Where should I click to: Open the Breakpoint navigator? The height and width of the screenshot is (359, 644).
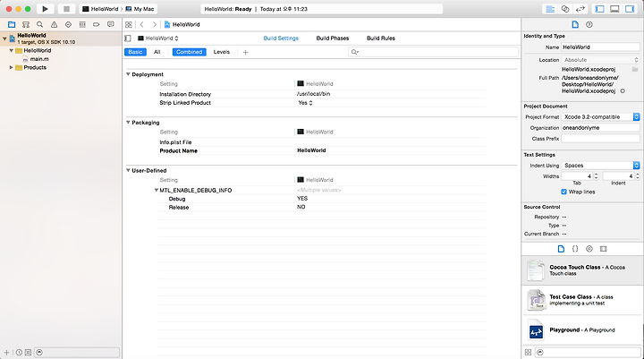pyautogui.click(x=96, y=25)
